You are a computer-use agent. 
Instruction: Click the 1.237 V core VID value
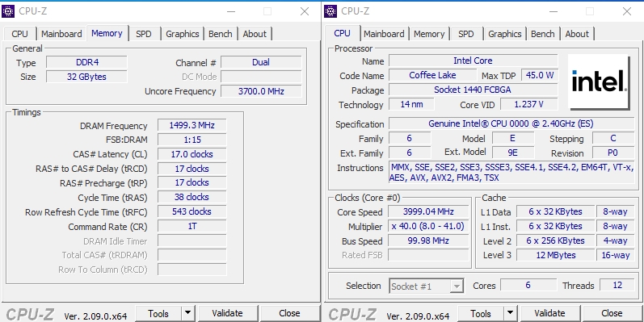click(x=529, y=104)
